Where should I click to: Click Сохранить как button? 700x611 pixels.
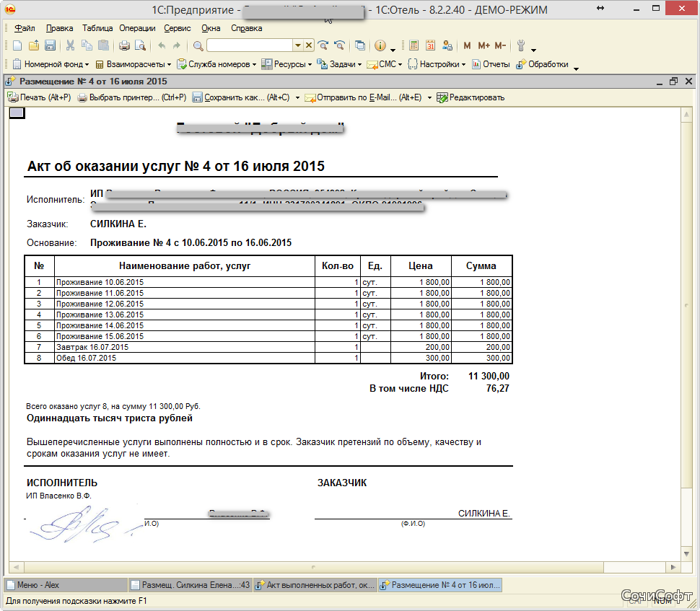point(241,97)
